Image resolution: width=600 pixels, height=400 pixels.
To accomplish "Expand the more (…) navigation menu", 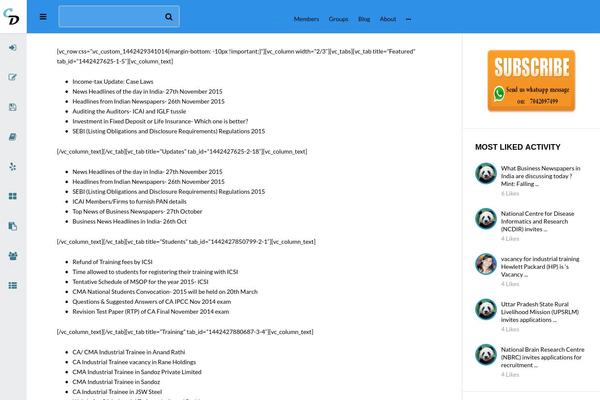I will tap(408, 19).
